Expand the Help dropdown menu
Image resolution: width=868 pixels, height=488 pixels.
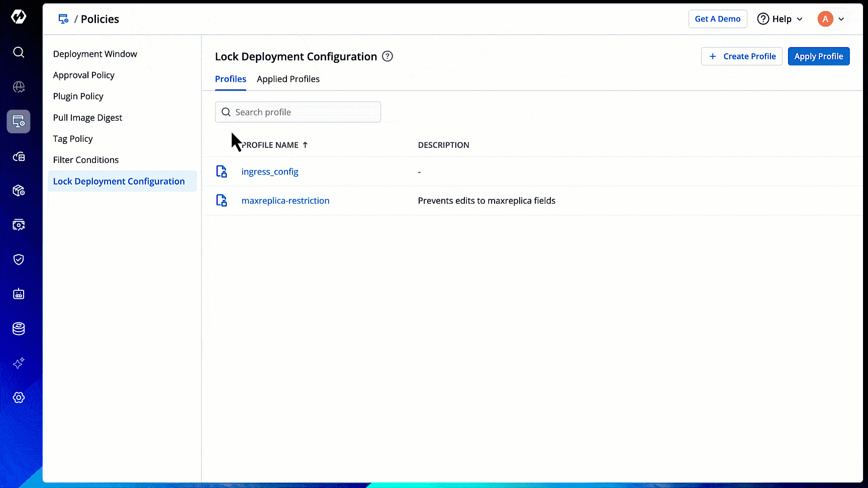pyautogui.click(x=780, y=19)
